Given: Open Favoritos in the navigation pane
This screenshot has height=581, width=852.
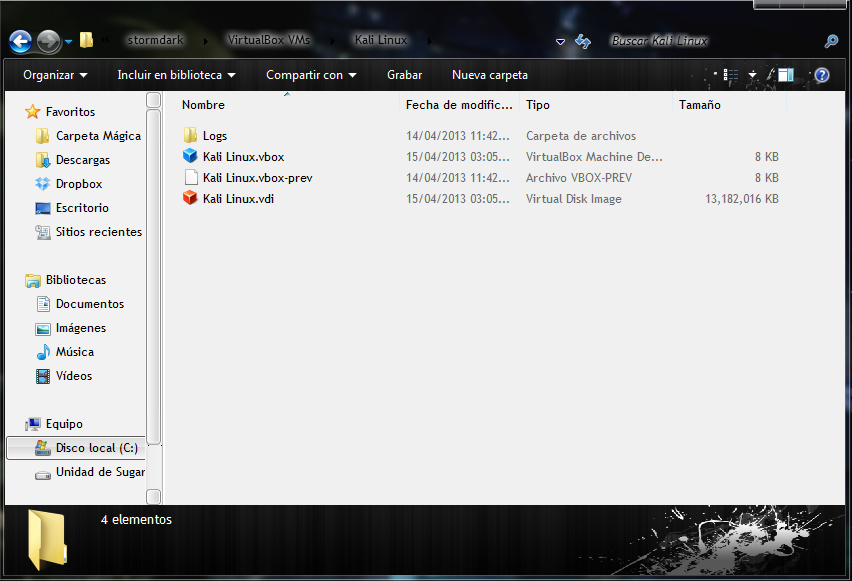Looking at the screenshot, I should pyautogui.click(x=70, y=111).
